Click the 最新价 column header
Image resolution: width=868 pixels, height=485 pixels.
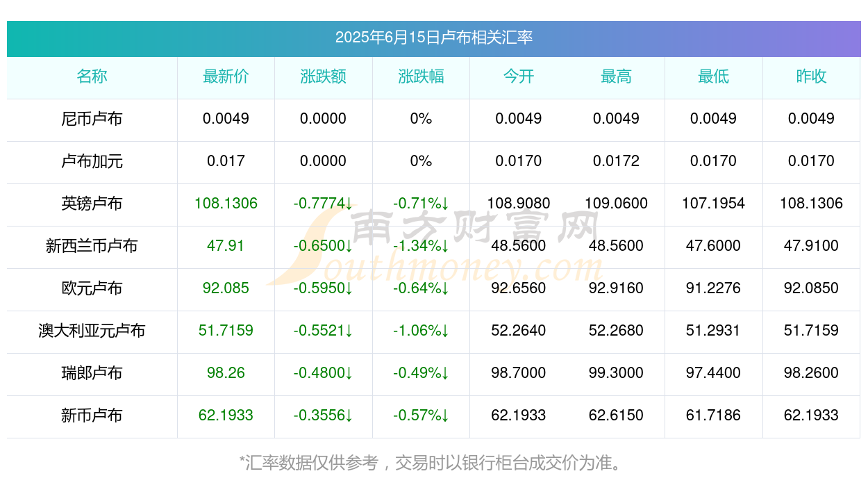226,76
